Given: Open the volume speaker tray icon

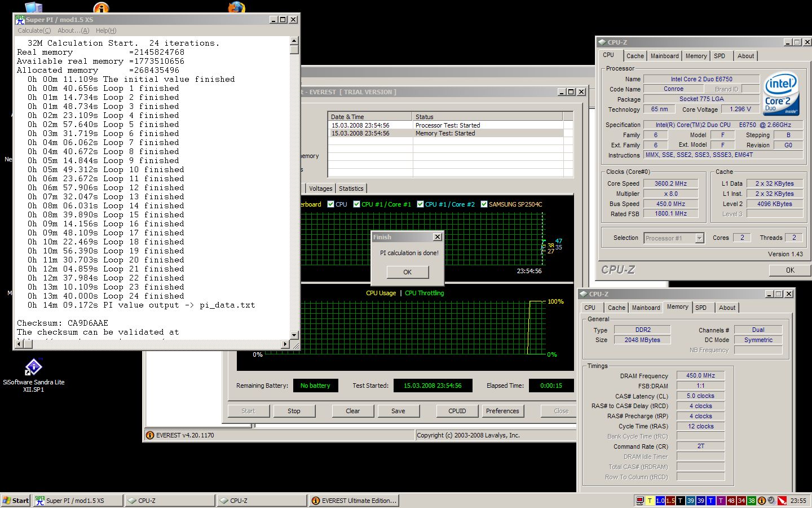Looking at the screenshot, I should click(772, 501).
